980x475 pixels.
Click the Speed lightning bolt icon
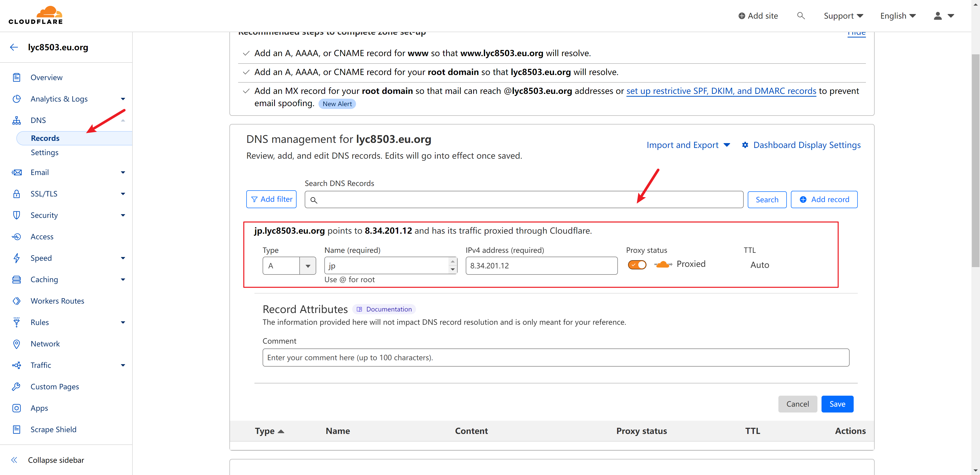pos(16,258)
